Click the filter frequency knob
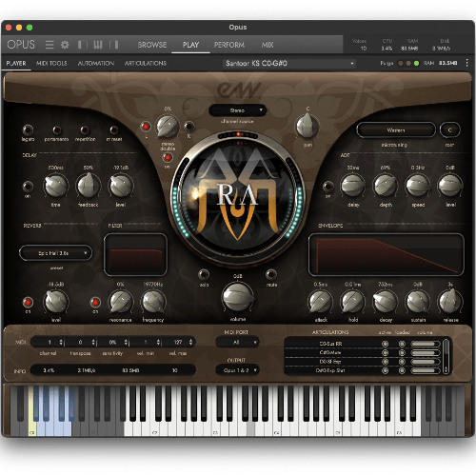 click(x=153, y=301)
